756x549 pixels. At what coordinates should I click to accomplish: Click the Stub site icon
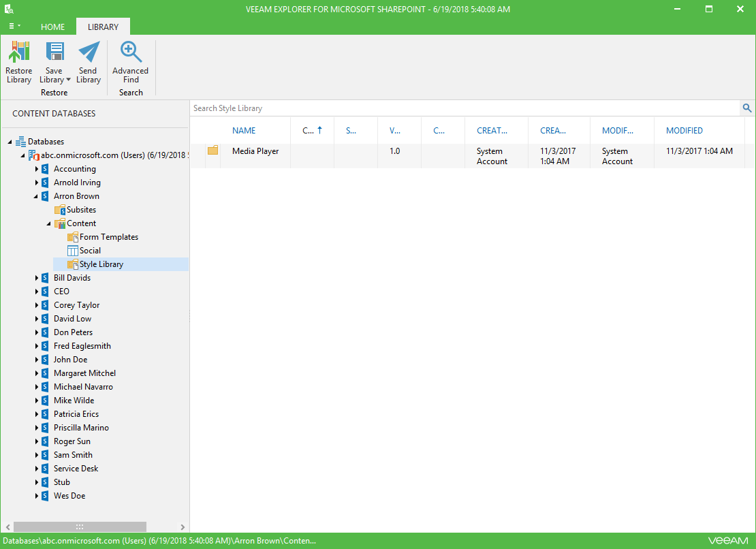click(x=46, y=482)
